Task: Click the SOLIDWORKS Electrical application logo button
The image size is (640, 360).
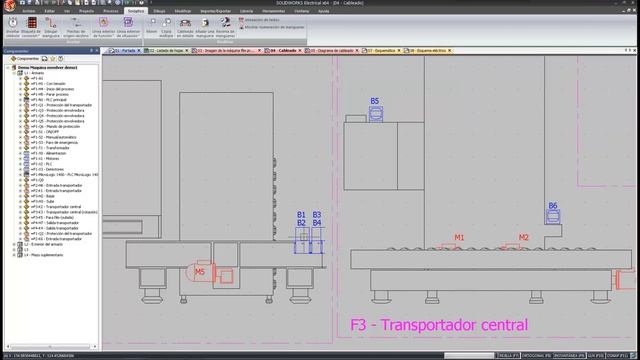Action: [x=9, y=5]
